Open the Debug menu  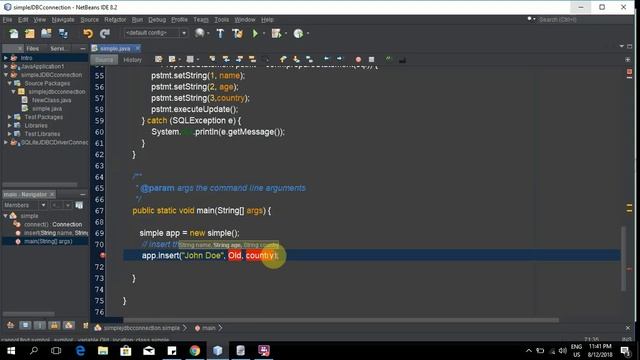[x=157, y=20]
